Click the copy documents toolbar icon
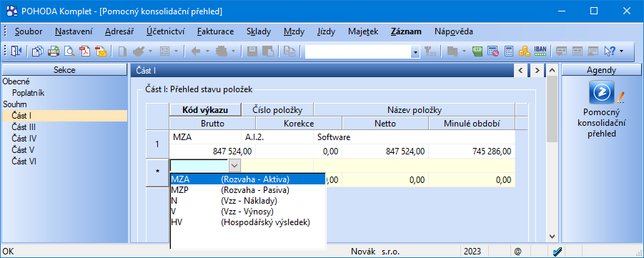644x258 pixels. [x=37, y=51]
